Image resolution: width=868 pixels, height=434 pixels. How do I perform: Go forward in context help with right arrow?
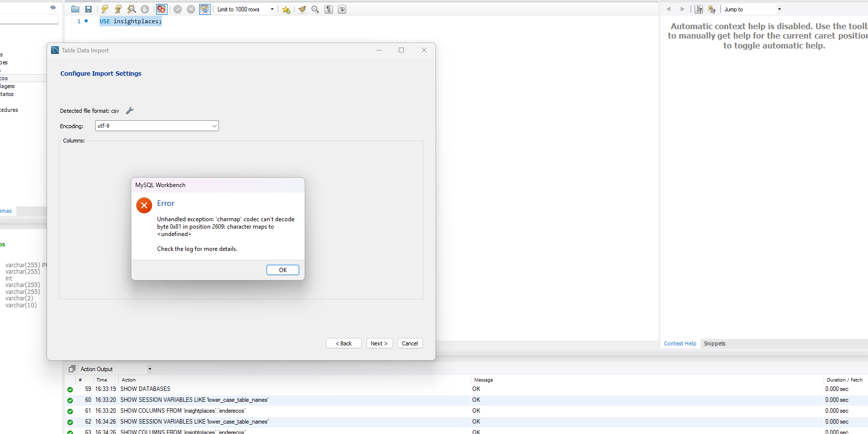pyautogui.click(x=682, y=9)
